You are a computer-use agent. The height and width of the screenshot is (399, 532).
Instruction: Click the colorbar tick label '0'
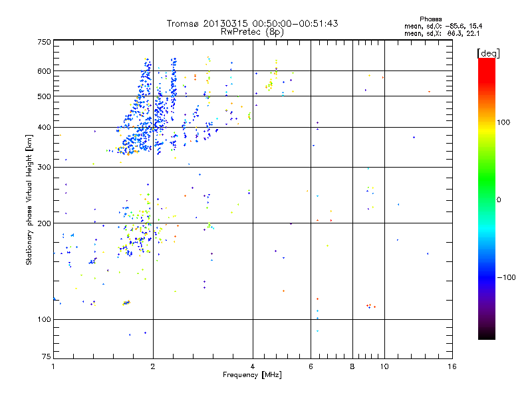pyautogui.click(x=499, y=200)
